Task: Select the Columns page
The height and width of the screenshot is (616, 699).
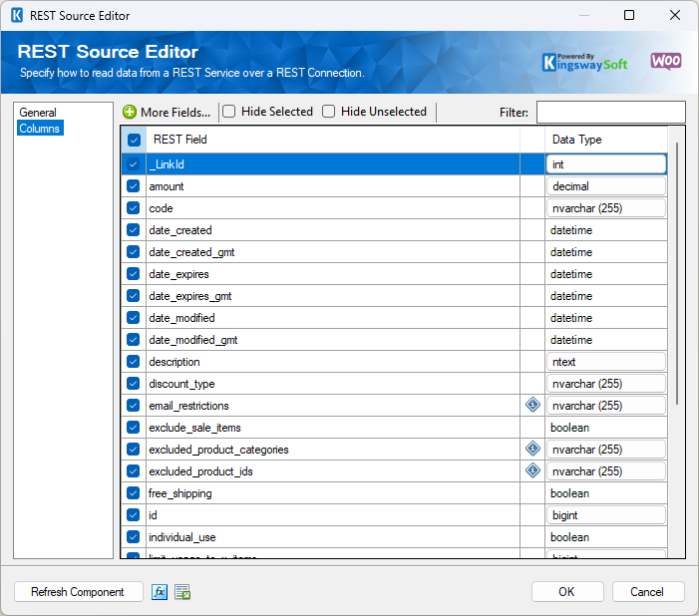Action: [40, 128]
